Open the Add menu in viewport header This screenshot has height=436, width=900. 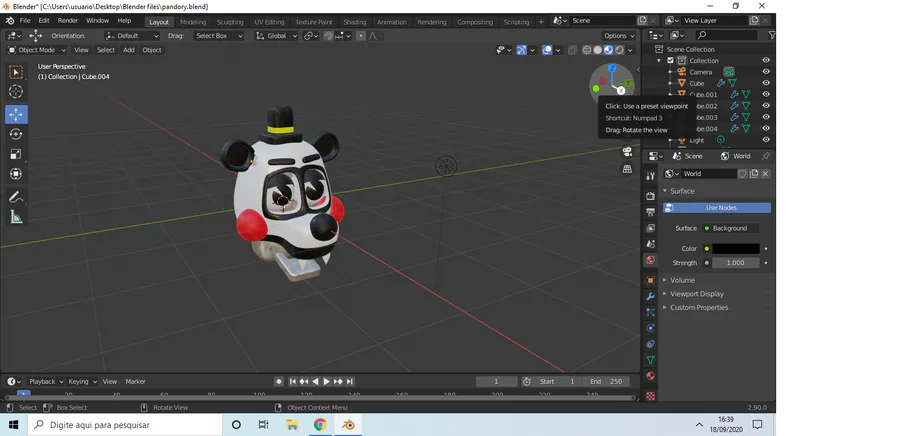pyautogui.click(x=129, y=50)
